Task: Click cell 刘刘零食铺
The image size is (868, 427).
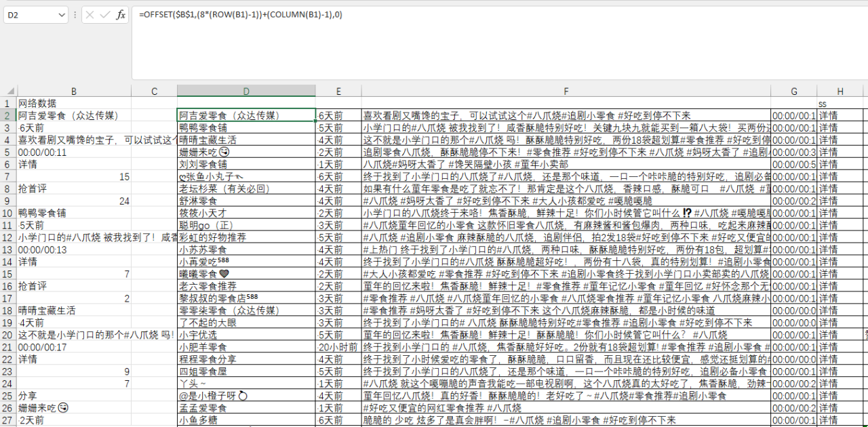Action: pyautogui.click(x=246, y=165)
